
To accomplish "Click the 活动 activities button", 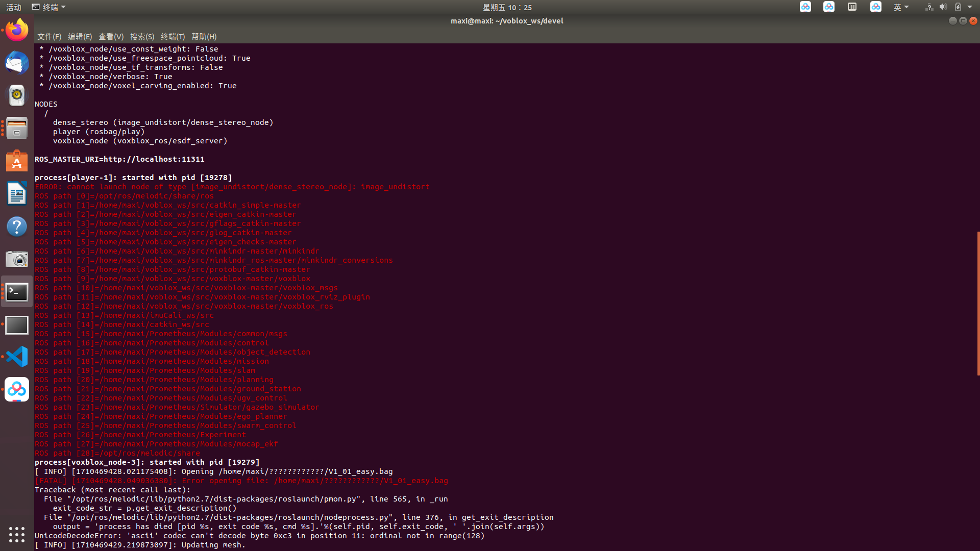I will 14,7.
